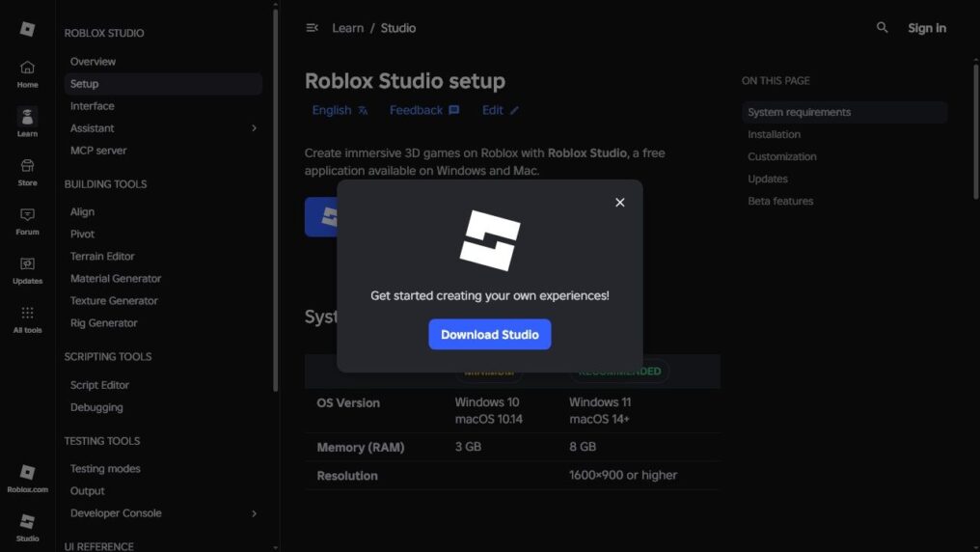This screenshot has width=980, height=552.
Task: Select Setup in the navigation
Action: (163, 84)
